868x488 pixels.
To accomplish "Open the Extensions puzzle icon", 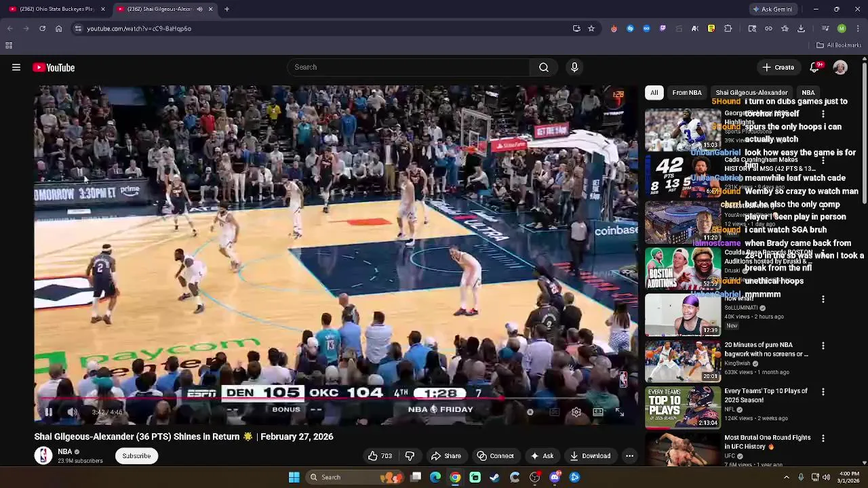I will tap(728, 28).
